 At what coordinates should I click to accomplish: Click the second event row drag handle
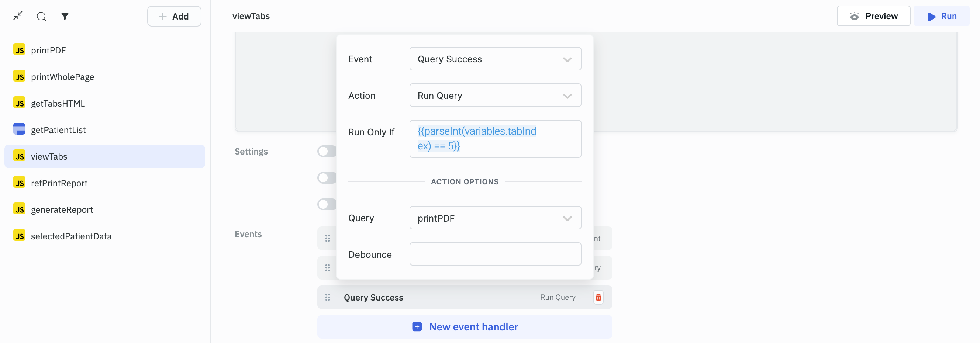tap(328, 268)
